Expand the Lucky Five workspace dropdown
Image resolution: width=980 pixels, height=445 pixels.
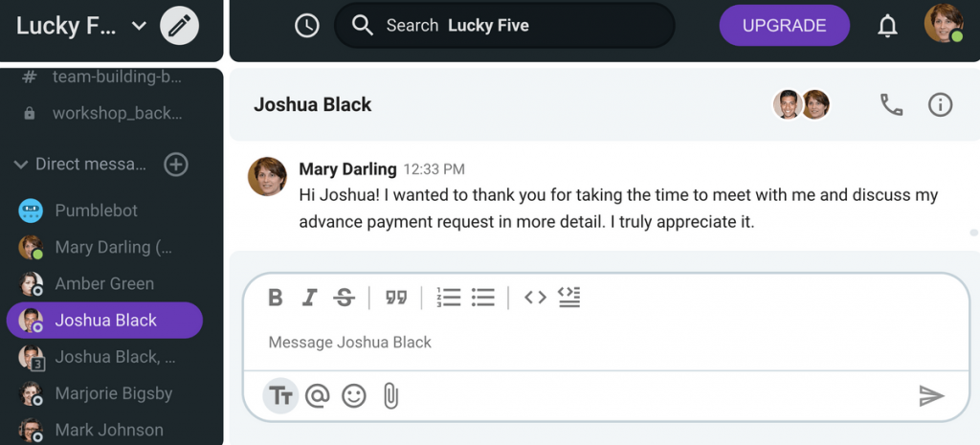[139, 26]
